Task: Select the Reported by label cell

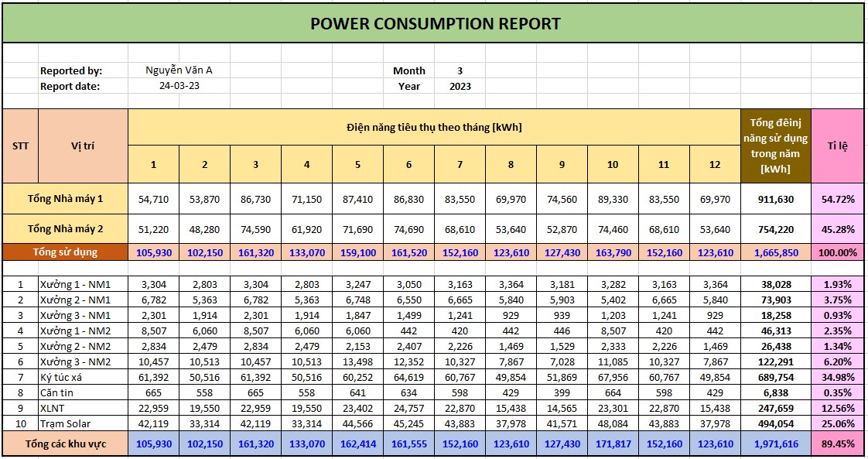Action: [71, 70]
